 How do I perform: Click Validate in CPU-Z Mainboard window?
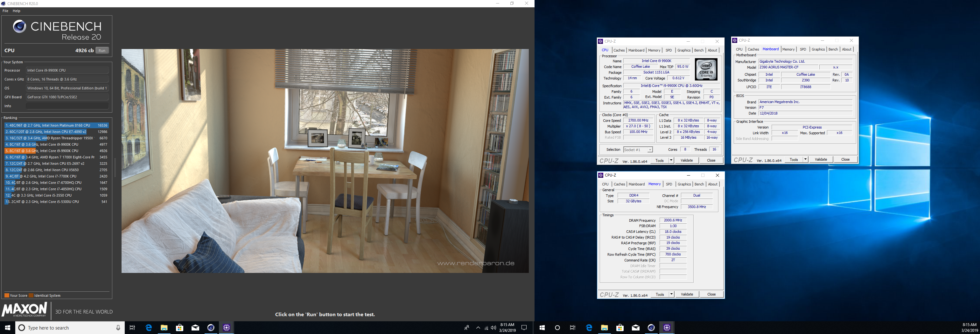coord(821,159)
